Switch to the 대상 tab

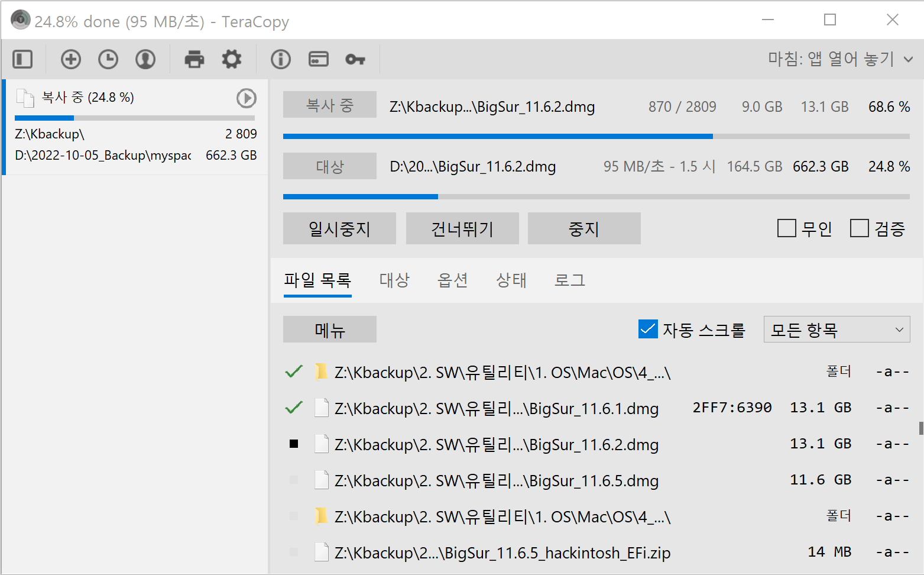394,280
